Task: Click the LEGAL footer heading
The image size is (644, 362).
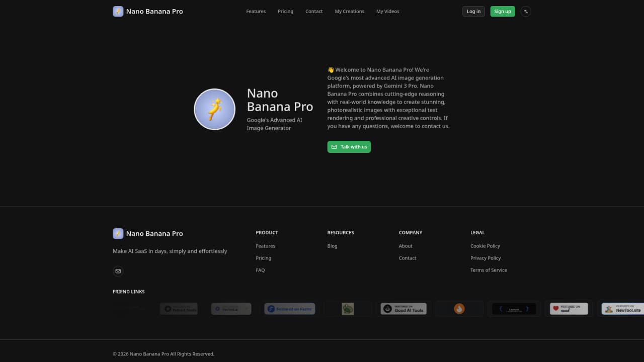Action: point(477,233)
